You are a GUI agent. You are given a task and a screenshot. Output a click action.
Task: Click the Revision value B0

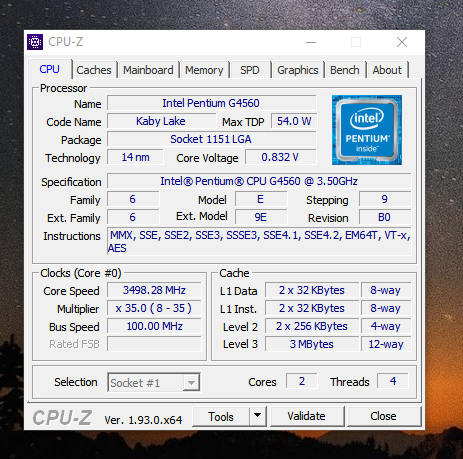(x=385, y=217)
